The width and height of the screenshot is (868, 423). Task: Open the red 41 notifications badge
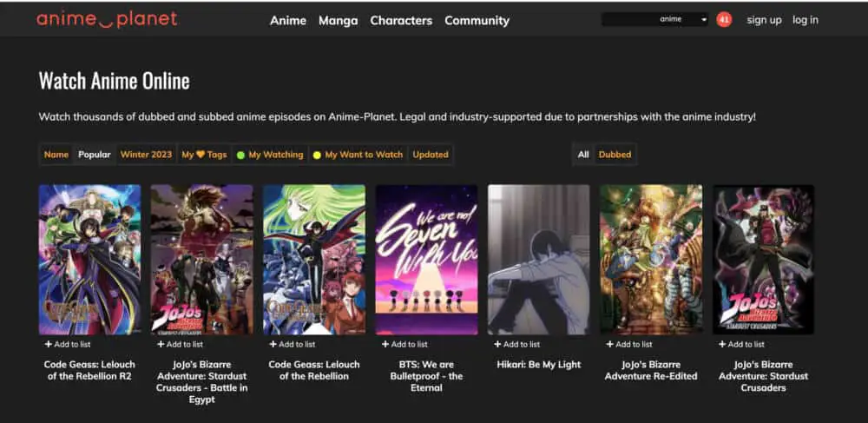click(724, 20)
